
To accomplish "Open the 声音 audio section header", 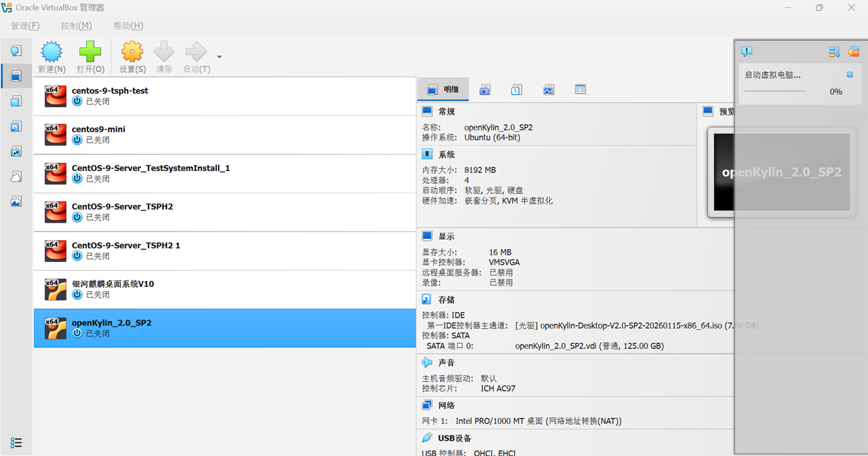I will point(446,363).
